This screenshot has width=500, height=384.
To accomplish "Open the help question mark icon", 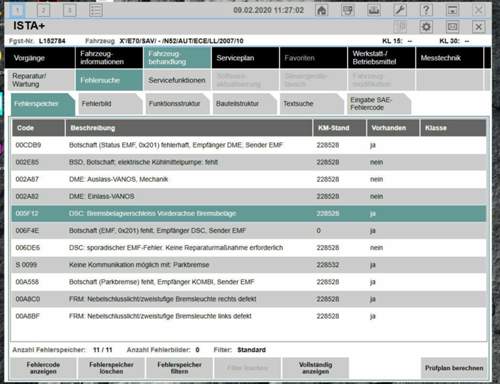I will pyautogui.click(x=426, y=10).
